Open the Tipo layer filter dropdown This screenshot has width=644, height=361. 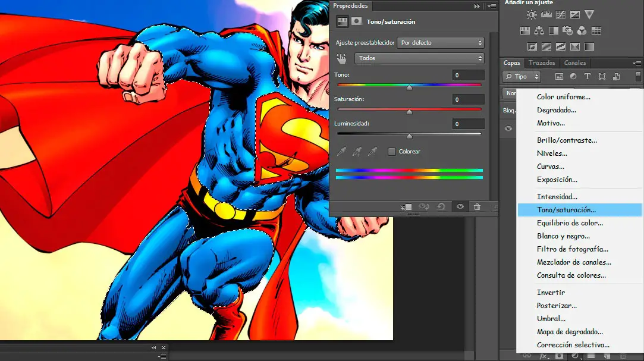[x=522, y=76]
